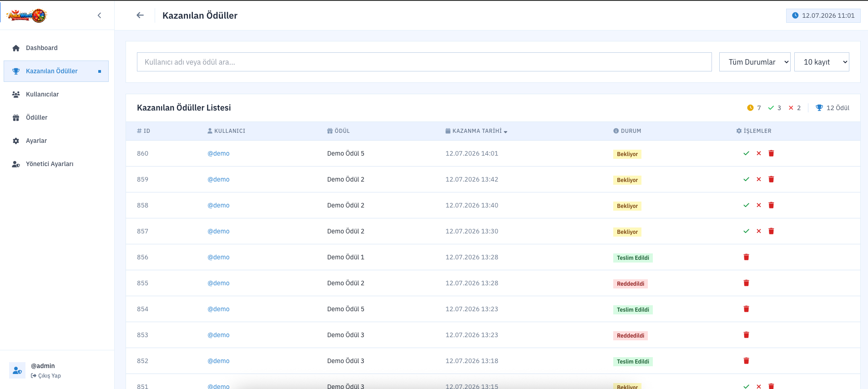Click the rejected count with red X
868x389 pixels.
tap(794, 108)
